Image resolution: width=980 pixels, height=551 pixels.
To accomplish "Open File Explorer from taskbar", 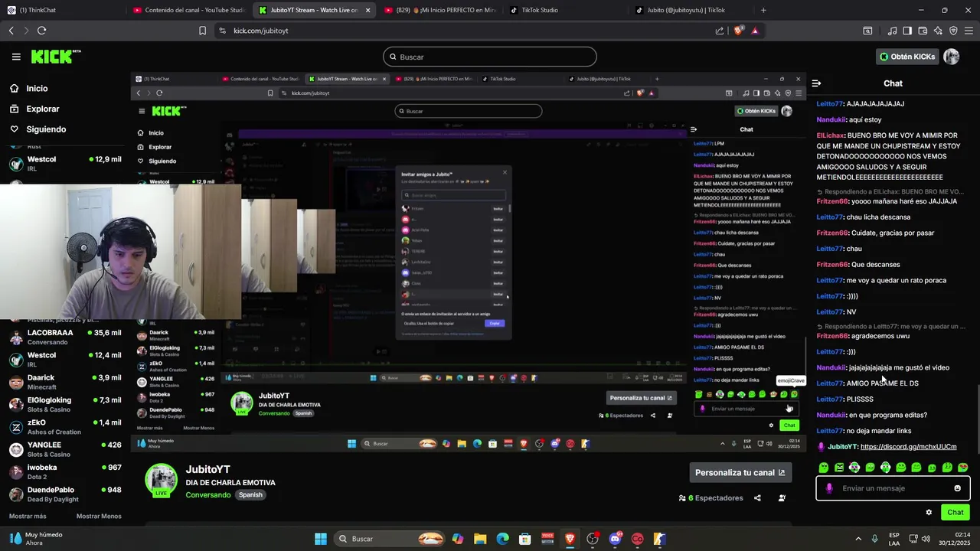I will (480, 539).
